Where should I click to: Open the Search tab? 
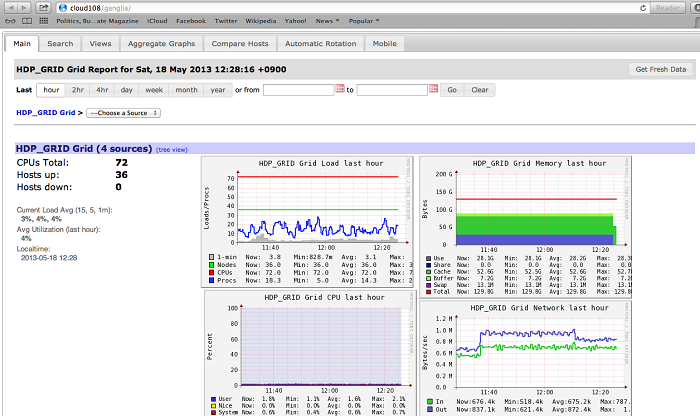[x=60, y=44]
